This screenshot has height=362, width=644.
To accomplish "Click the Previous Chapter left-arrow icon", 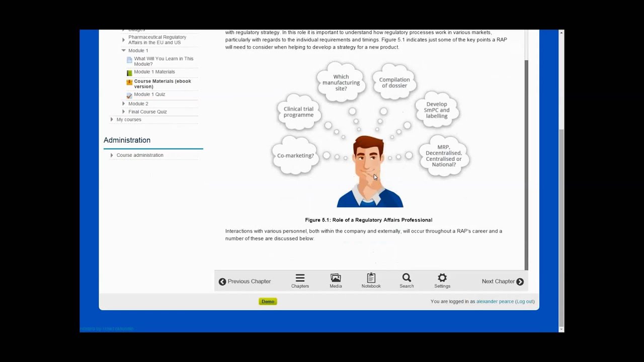I will click(x=222, y=282).
